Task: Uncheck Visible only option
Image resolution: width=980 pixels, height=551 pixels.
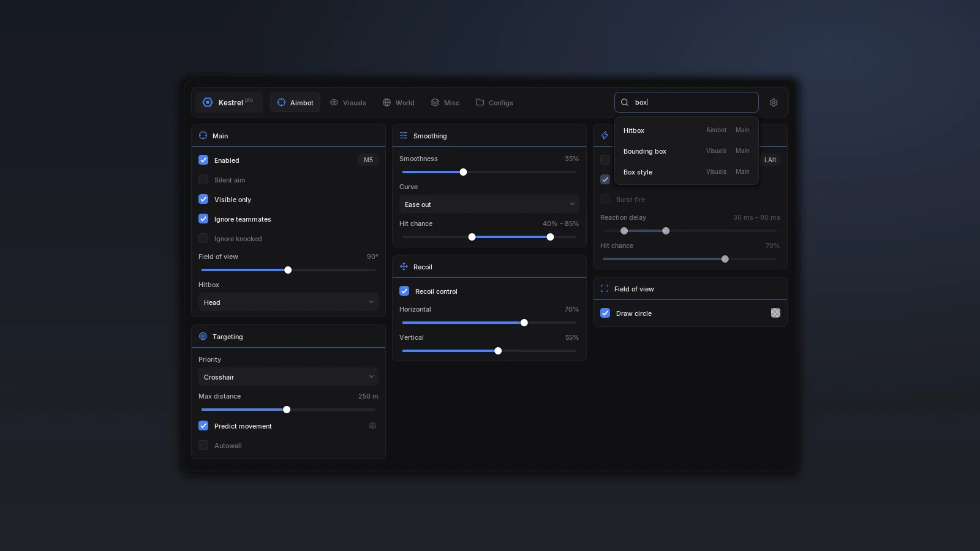Action: coord(203,200)
